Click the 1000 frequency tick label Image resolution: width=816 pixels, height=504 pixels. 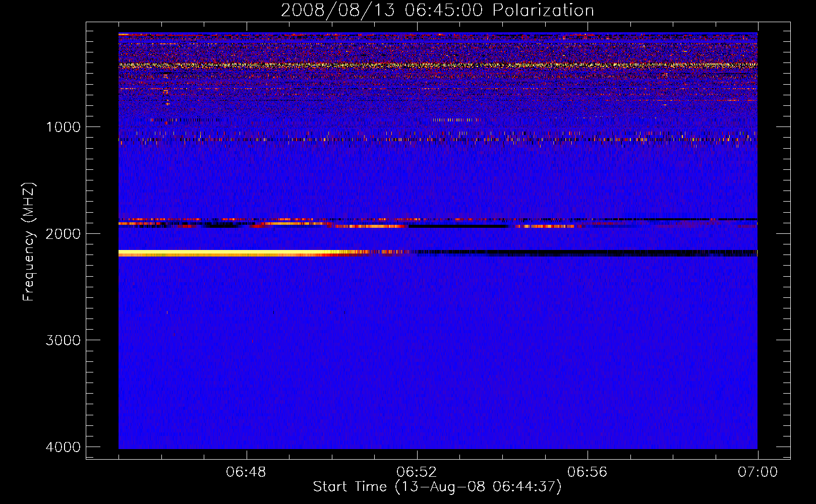(x=63, y=127)
